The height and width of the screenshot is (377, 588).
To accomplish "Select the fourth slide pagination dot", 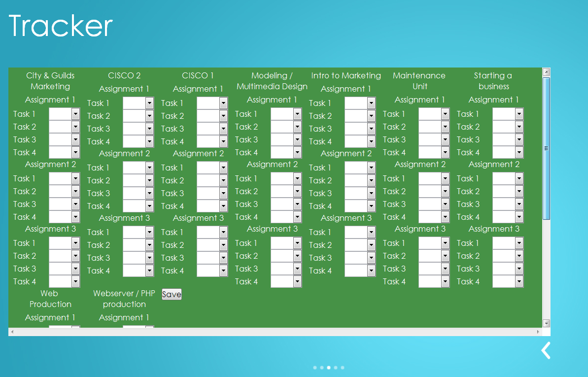I will [336, 368].
